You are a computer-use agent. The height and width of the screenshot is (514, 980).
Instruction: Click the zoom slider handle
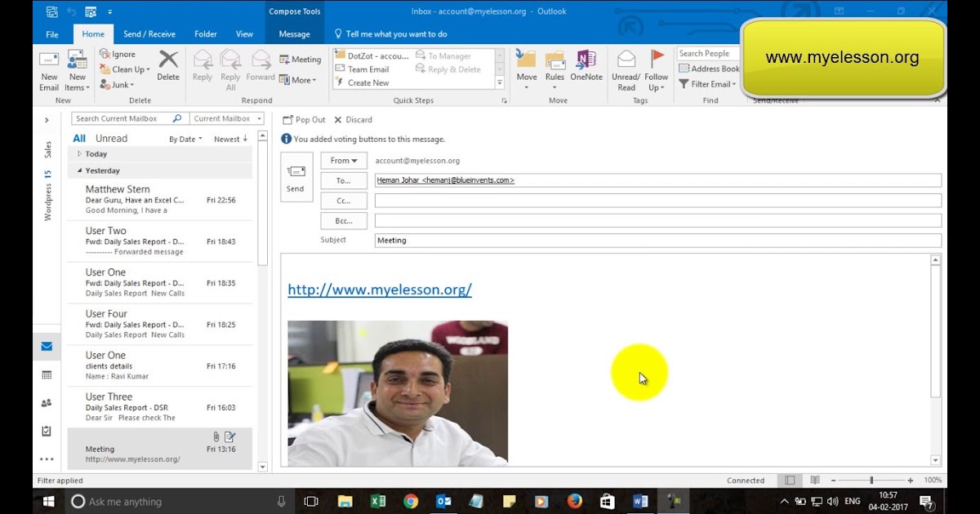tap(871, 481)
